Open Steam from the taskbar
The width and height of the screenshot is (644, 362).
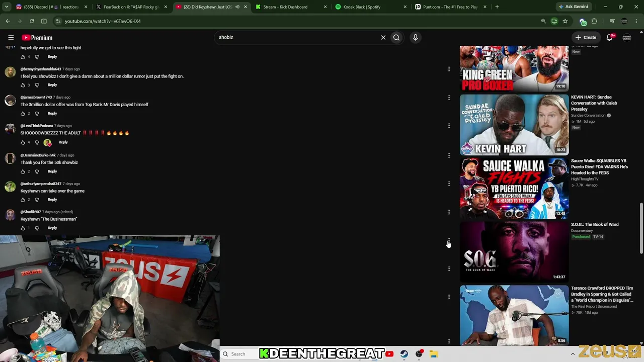pos(404,354)
